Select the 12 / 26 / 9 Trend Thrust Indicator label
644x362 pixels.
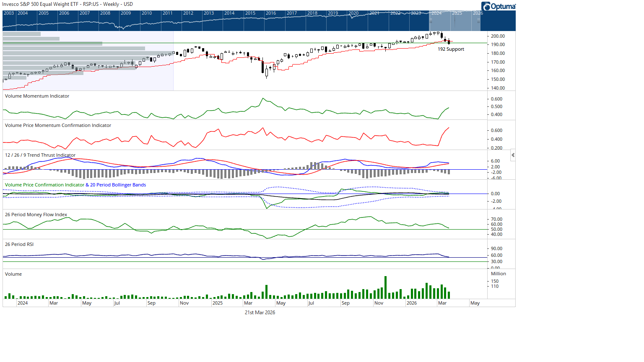[40, 155]
